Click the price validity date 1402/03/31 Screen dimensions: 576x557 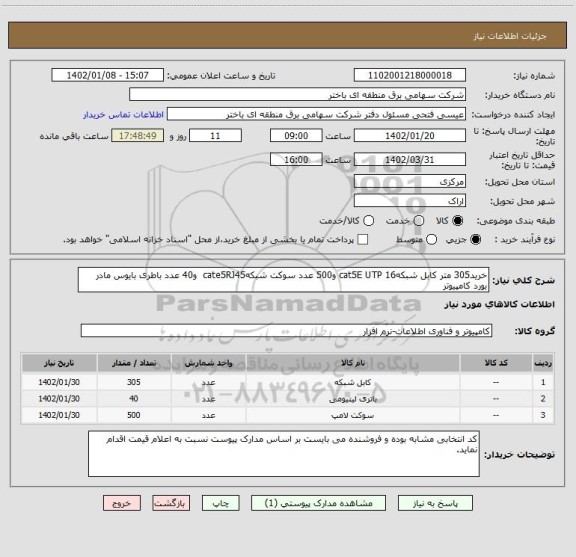[410, 159]
